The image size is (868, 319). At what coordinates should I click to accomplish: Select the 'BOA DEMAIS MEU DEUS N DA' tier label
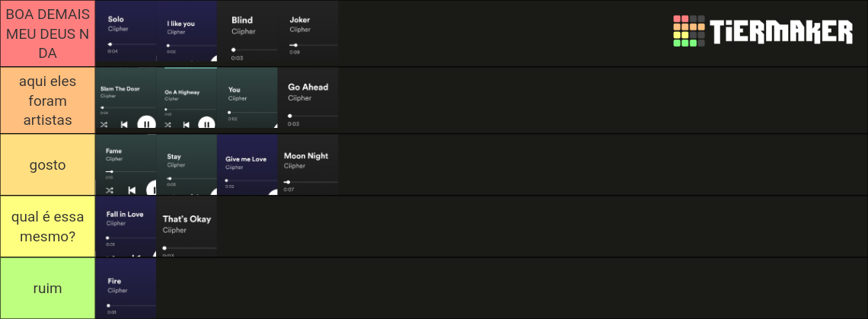click(x=48, y=33)
